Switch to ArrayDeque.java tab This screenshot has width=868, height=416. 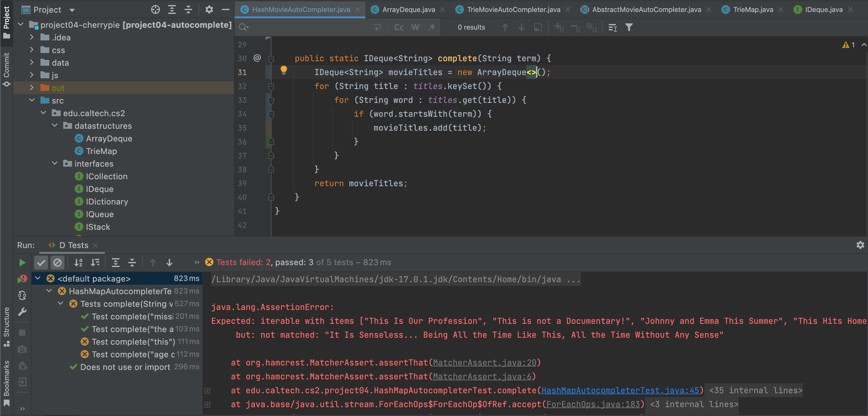pos(408,9)
